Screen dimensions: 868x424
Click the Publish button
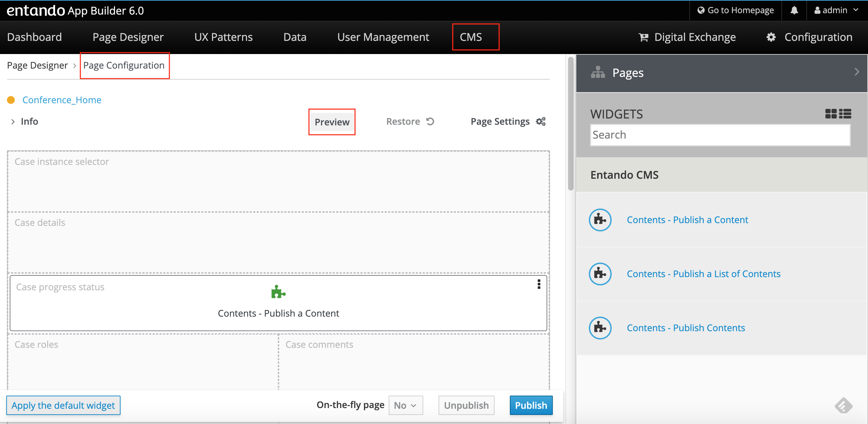[x=531, y=405]
